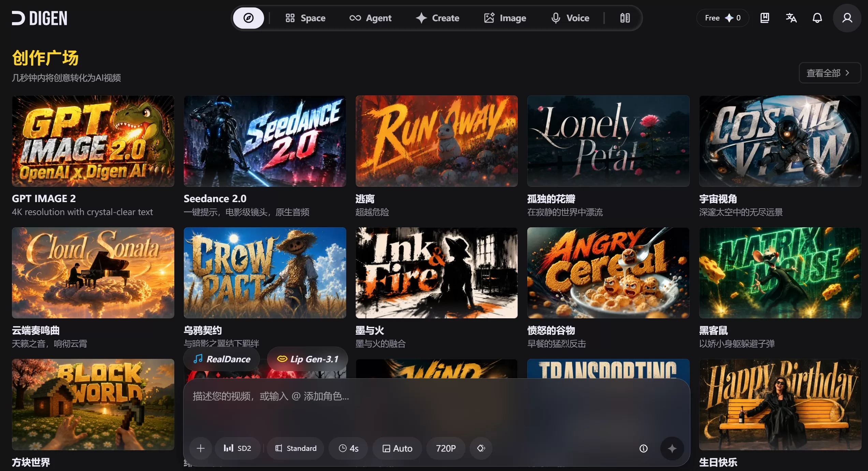This screenshot has height=471, width=868.
Task: Click the 愤怒的谷物 title text
Action: coord(551,330)
